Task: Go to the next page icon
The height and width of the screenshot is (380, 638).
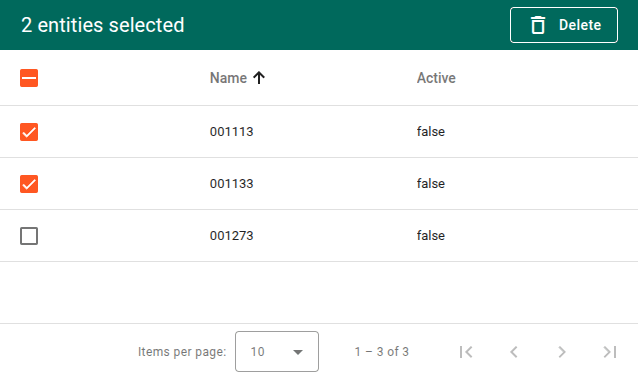Action: point(562,352)
